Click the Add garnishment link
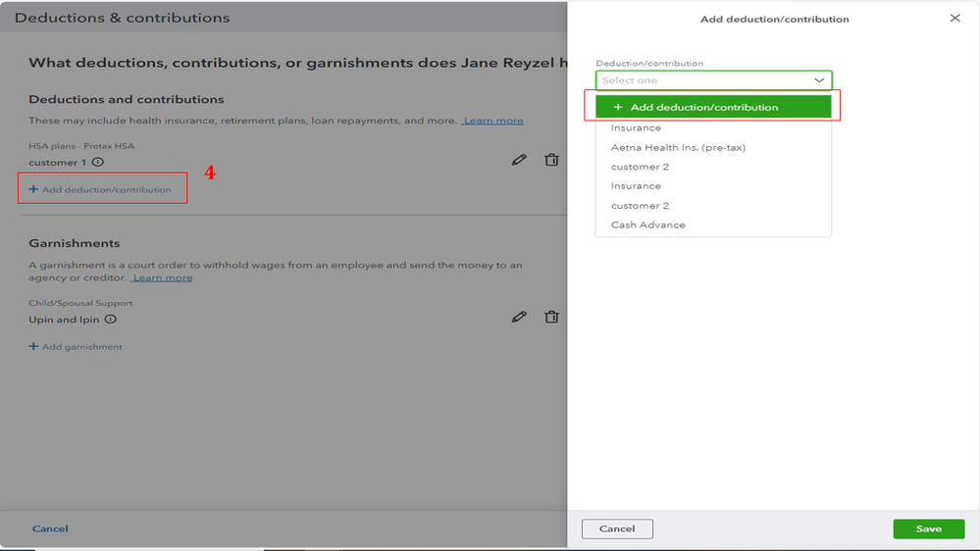980x551 pixels. [x=76, y=347]
